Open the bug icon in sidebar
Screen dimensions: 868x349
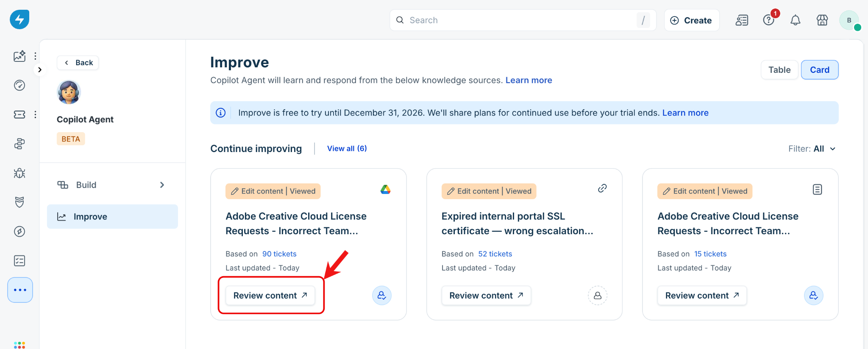(x=19, y=173)
